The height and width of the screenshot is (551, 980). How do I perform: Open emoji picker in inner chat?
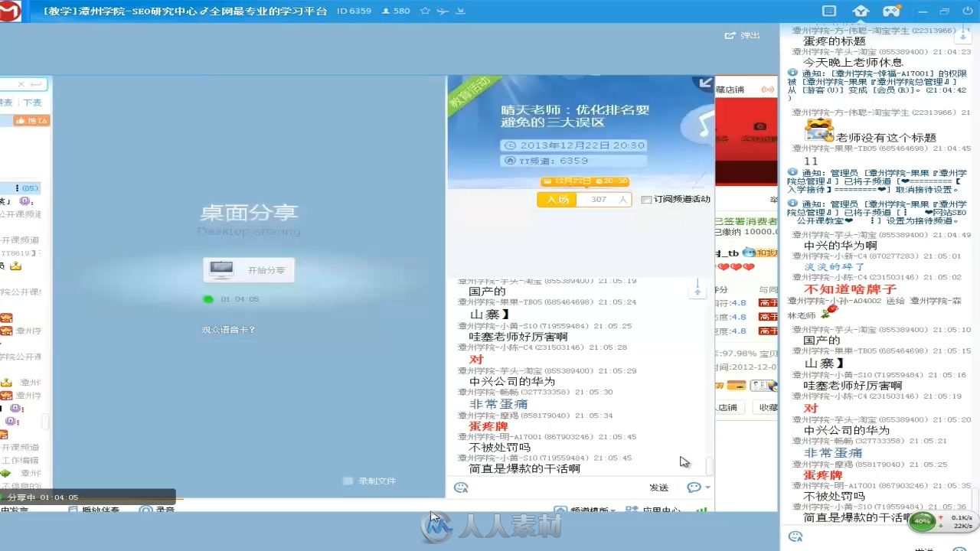pos(461,487)
